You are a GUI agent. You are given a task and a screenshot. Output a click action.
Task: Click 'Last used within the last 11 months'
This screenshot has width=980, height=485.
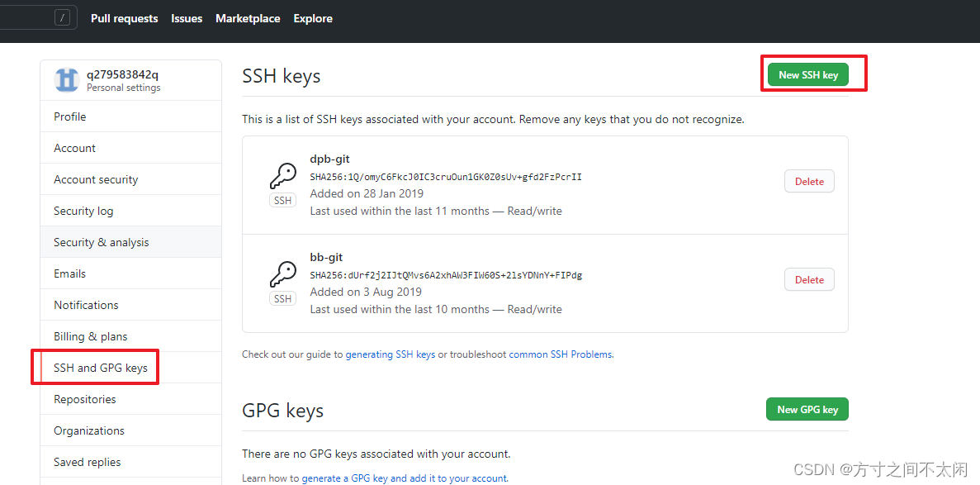pyautogui.click(x=400, y=211)
